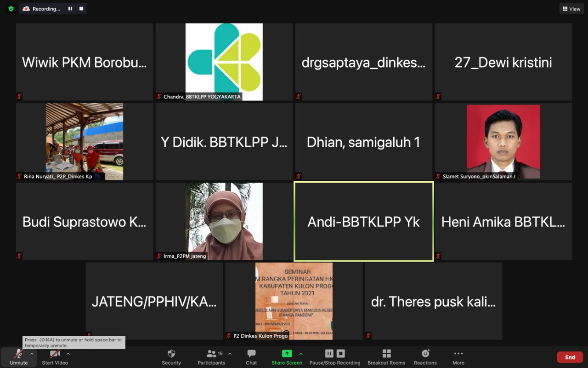Image resolution: width=588 pixels, height=368 pixels.
Task: Start Video camera
Action: [x=55, y=357]
